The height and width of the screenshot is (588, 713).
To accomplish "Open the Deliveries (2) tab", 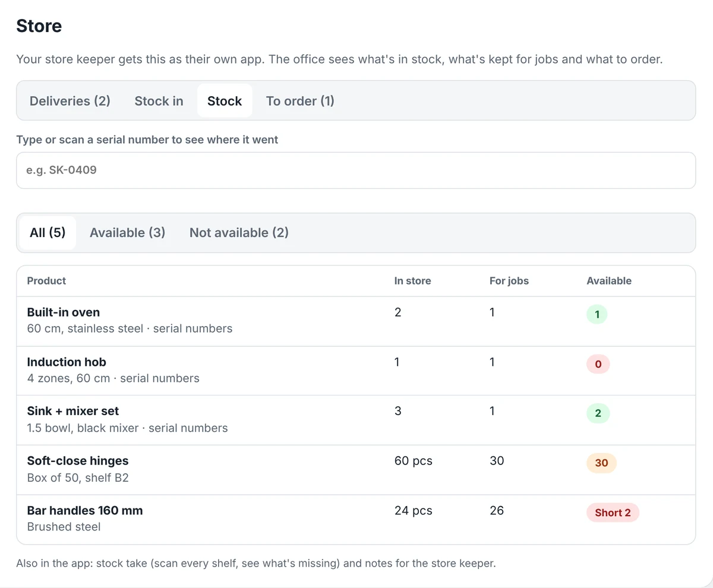I will point(70,101).
